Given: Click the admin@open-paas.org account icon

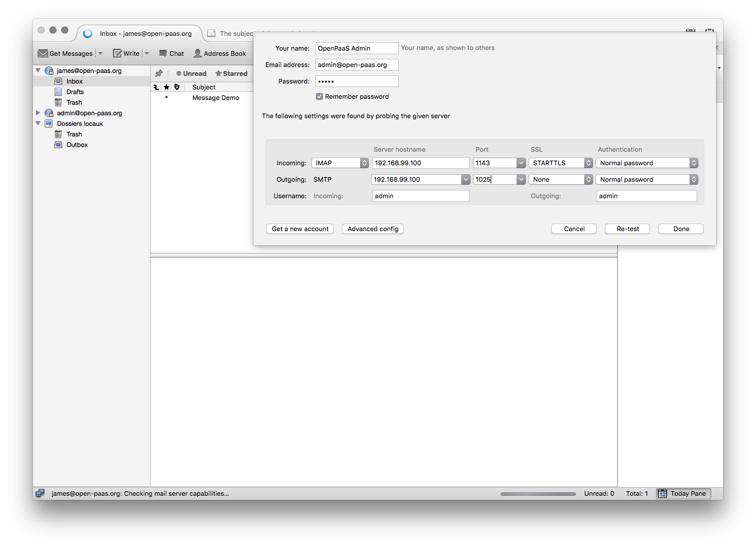Looking at the screenshot, I should (49, 113).
